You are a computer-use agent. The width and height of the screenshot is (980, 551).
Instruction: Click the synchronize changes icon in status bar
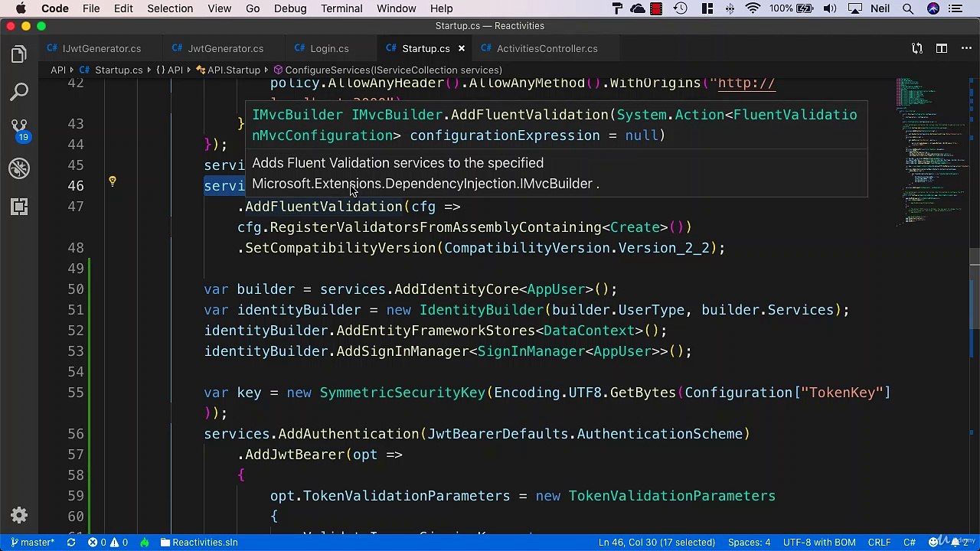(71, 542)
